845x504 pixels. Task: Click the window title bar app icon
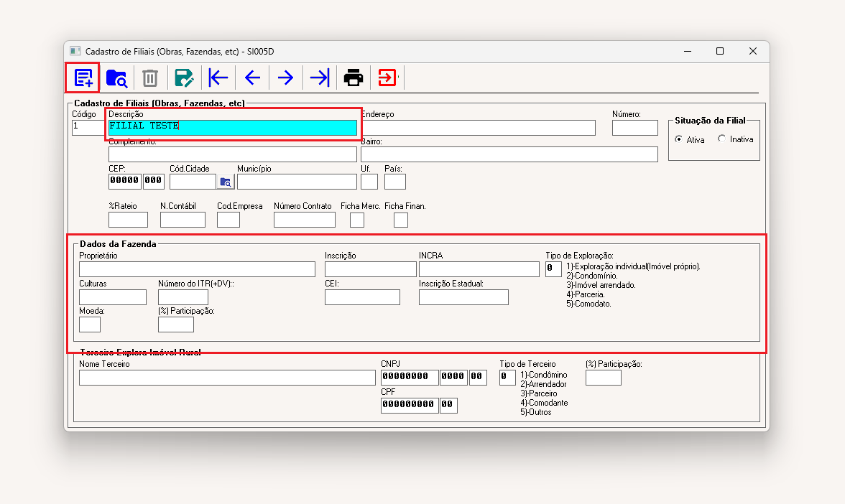pos(75,51)
